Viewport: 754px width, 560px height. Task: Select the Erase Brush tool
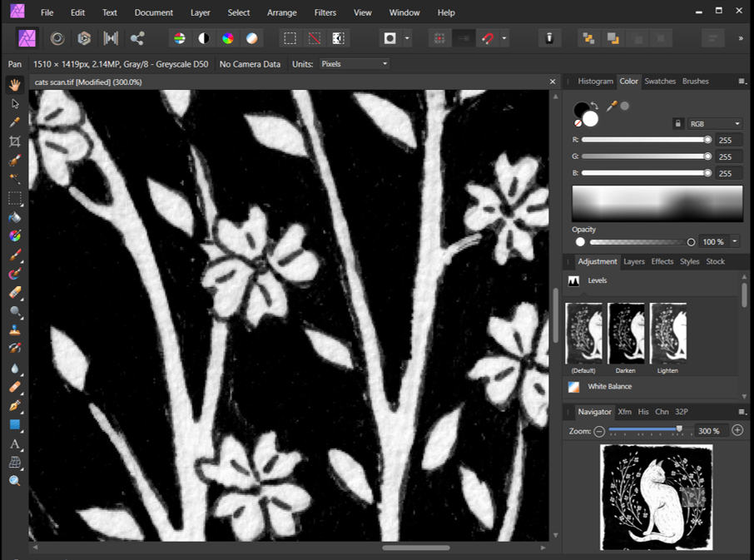pos(15,293)
